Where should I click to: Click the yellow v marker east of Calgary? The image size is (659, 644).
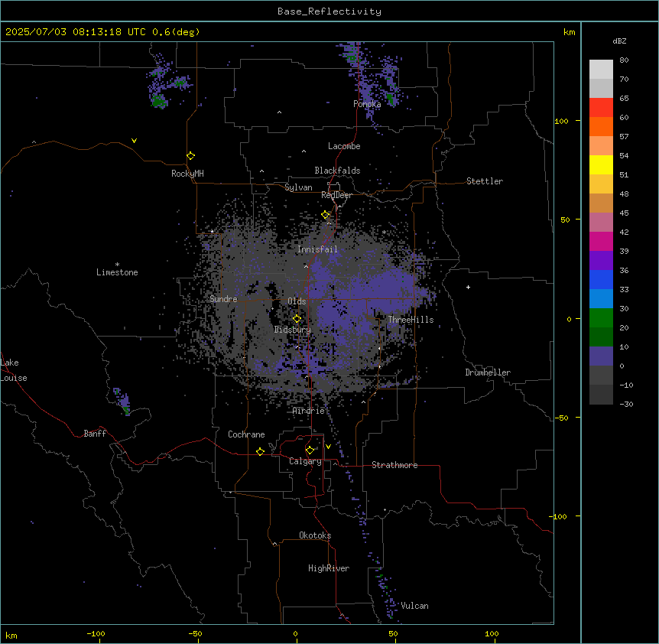(328, 447)
